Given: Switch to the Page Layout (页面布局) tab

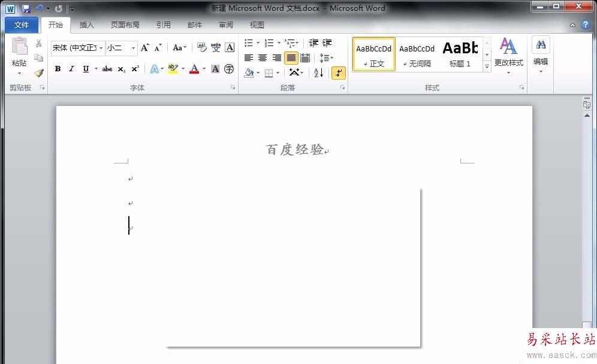Looking at the screenshot, I should pyautogui.click(x=125, y=25).
